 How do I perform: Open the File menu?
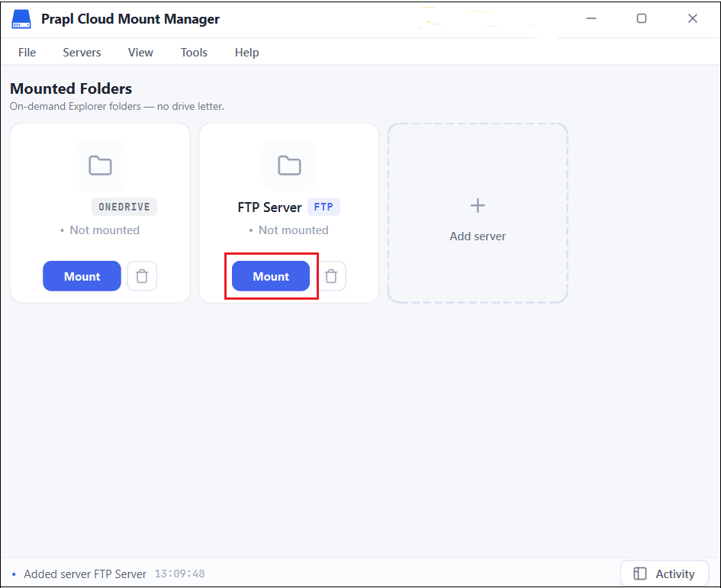(27, 53)
